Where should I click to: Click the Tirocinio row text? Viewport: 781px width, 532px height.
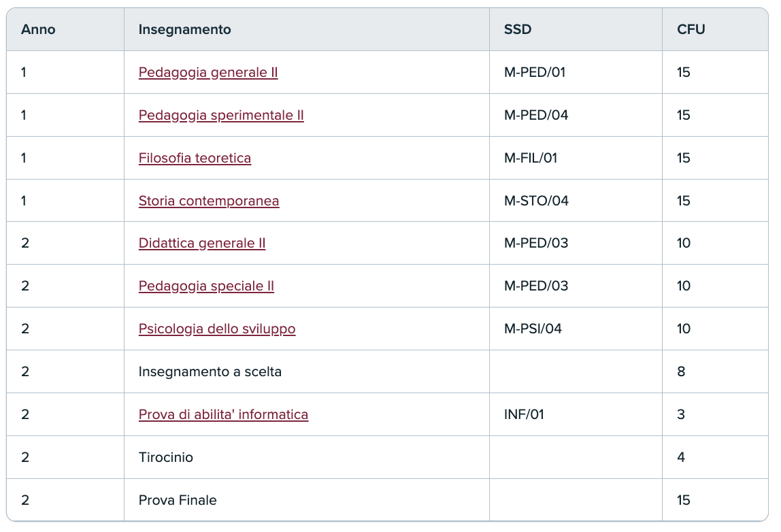[166, 457]
